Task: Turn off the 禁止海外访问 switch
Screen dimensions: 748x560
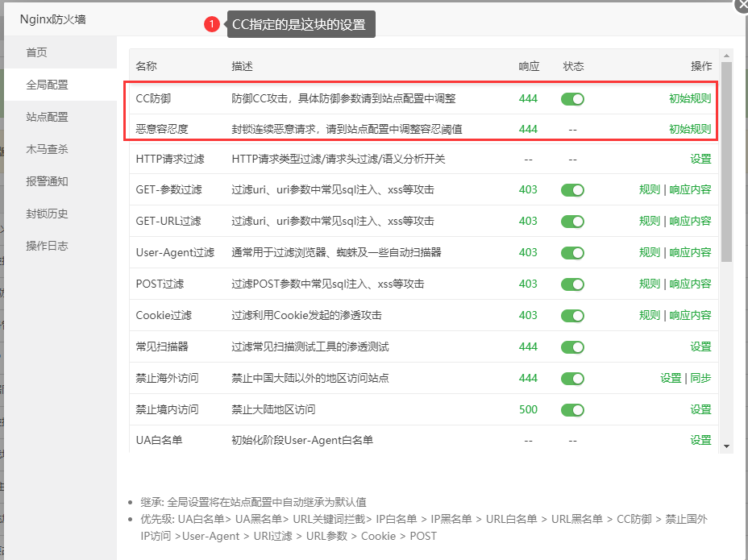Action: coord(572,378)
